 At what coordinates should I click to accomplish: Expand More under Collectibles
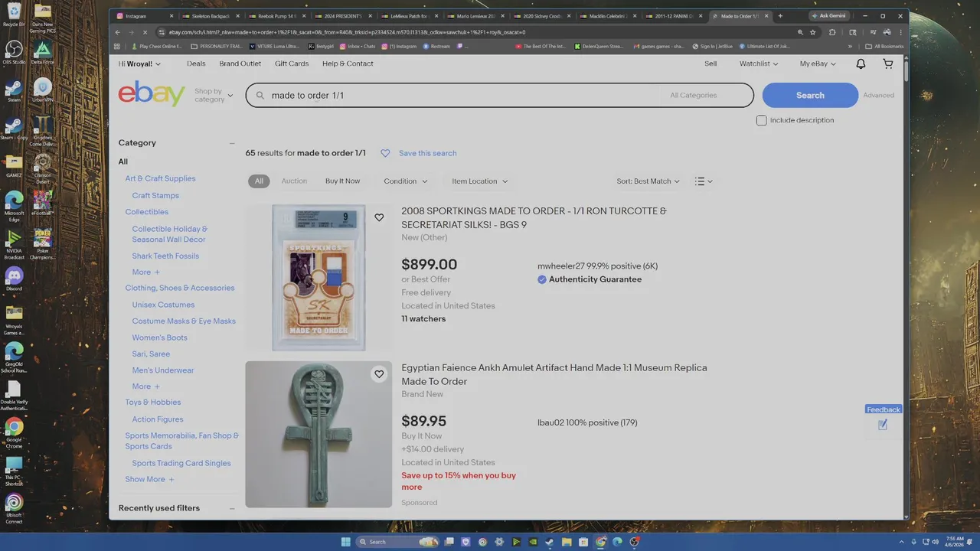click(145, 272)
